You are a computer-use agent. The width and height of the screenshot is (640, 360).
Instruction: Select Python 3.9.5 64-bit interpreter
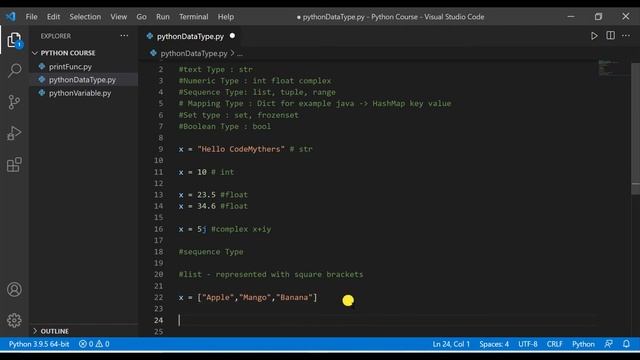click(39, 344)
